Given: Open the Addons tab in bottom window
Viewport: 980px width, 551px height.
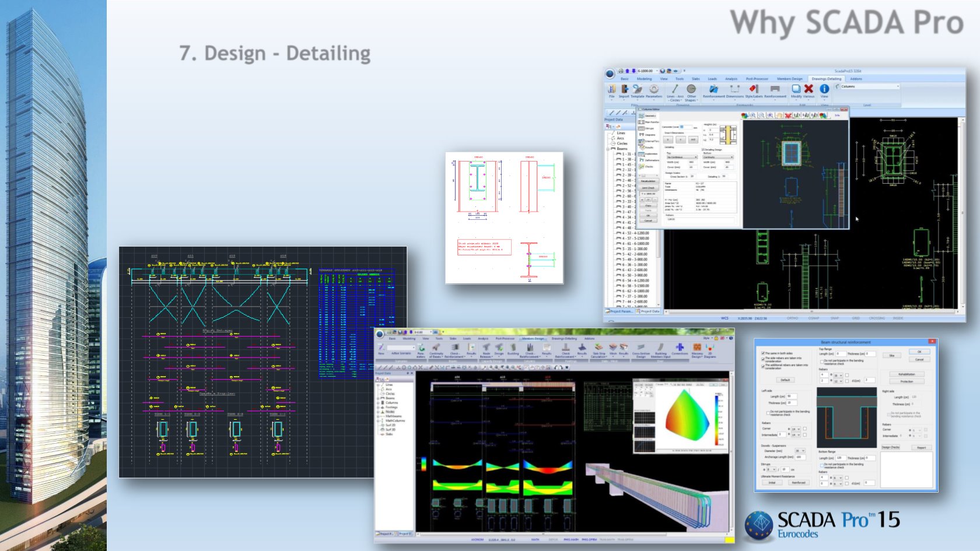Looking at the screenshot, I should pyautogui.click(x=589, y=339).
